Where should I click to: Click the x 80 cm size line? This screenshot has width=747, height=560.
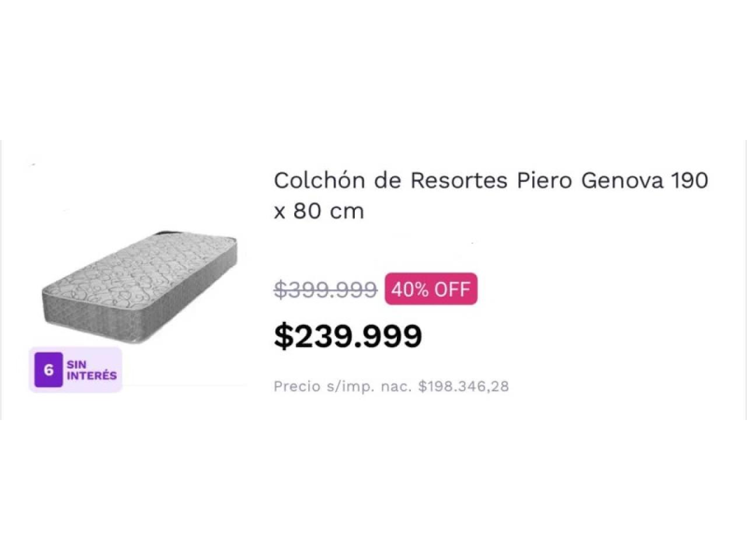(x=319, y=211)
